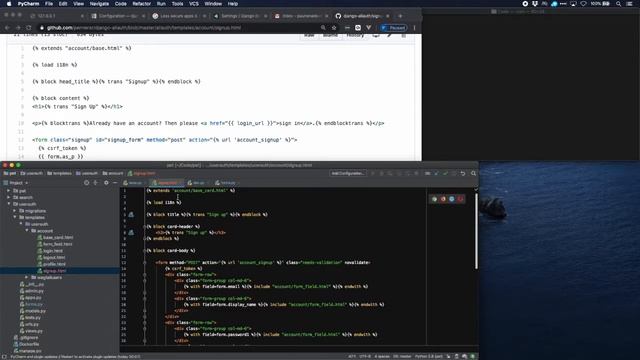Collapse the userauth root folder in tree
Screen dimensions: 640x360
click(9, 204)
